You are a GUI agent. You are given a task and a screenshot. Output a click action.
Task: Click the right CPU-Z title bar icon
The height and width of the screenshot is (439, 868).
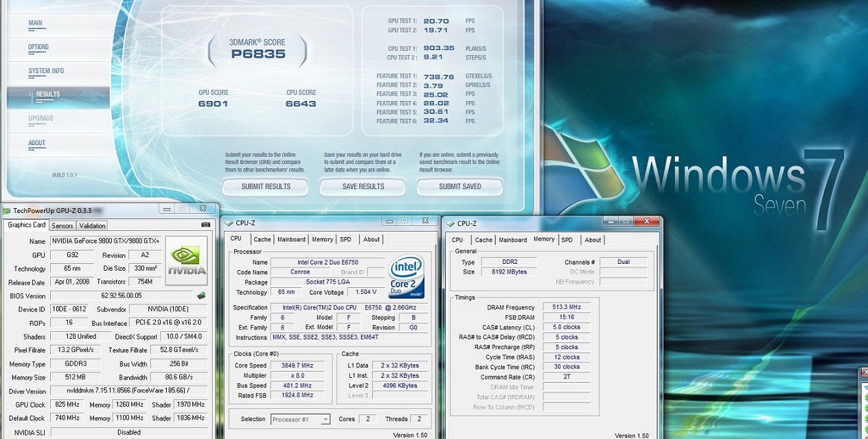click(x=450, y=223)
